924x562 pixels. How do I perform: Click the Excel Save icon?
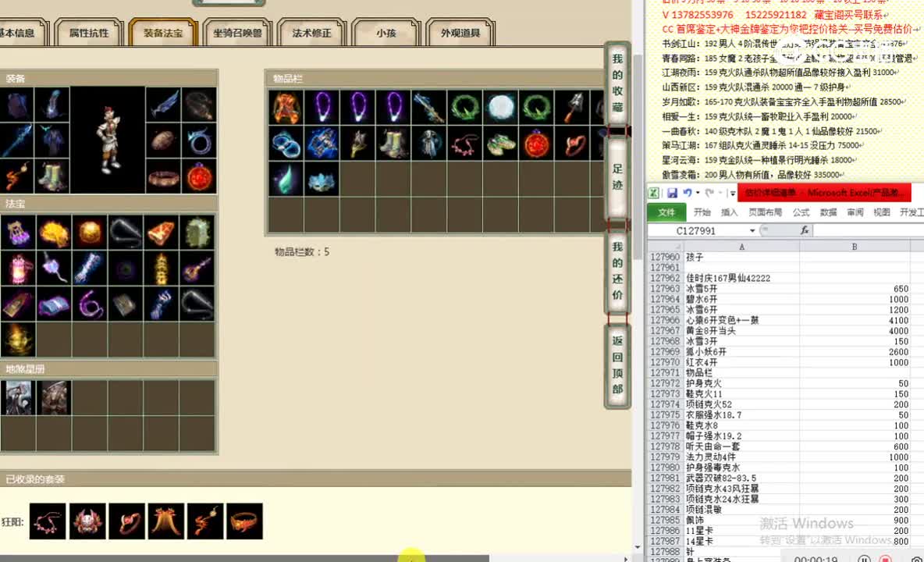[x=672, y=193]
